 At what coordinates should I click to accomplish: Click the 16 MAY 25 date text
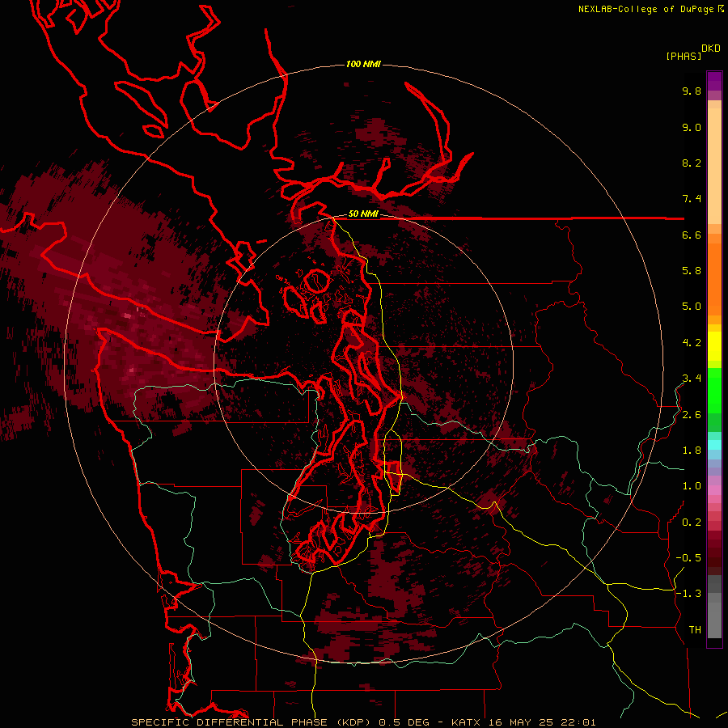[523, 722]
